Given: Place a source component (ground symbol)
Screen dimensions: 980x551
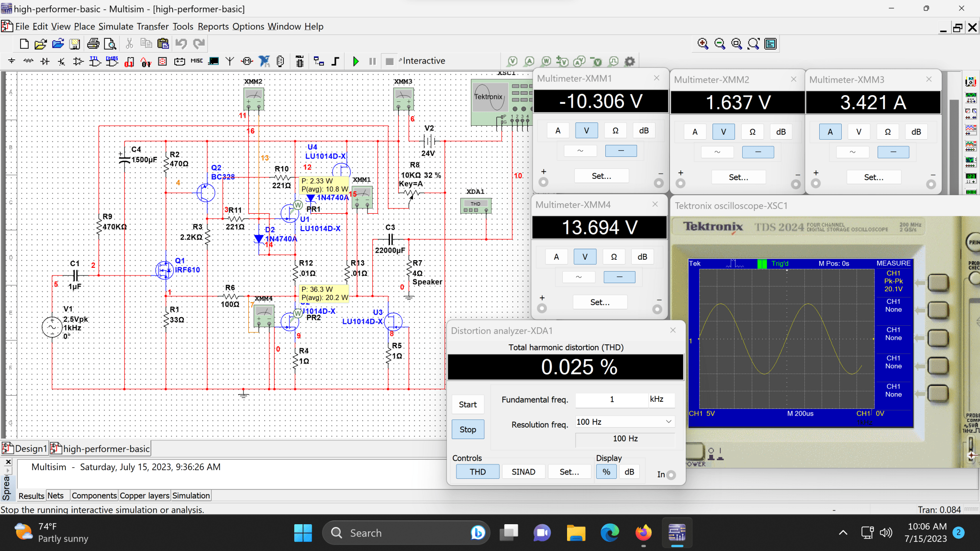Looking at the screenshot, I should click(11, 61).
